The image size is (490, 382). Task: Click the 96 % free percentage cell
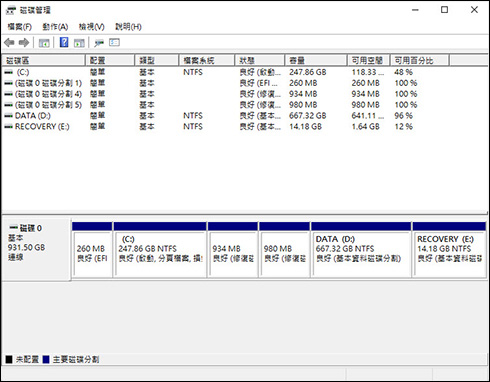tap(404, 116)
